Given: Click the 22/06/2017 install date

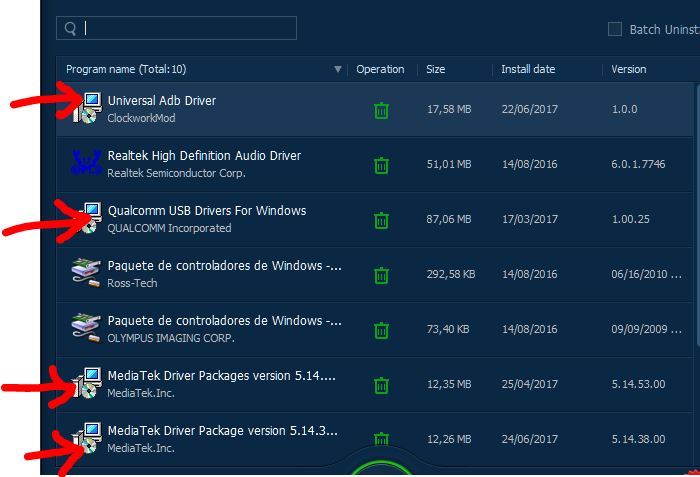Looking at the screenshot, I should tap(529, 109).
